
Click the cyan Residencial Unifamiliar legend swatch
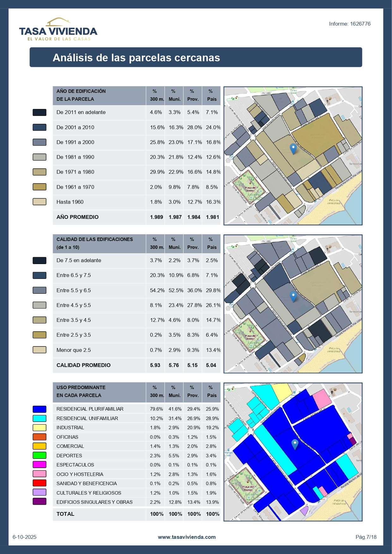(39, 419)
